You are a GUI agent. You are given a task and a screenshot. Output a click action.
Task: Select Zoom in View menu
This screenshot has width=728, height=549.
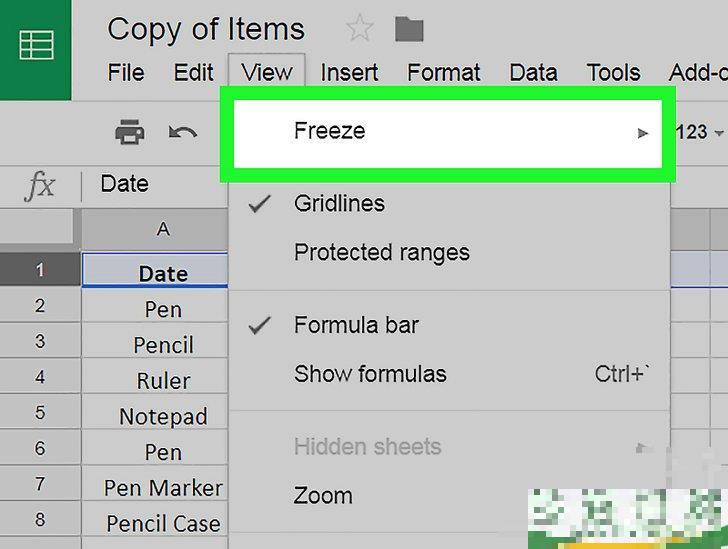[323, 495]
